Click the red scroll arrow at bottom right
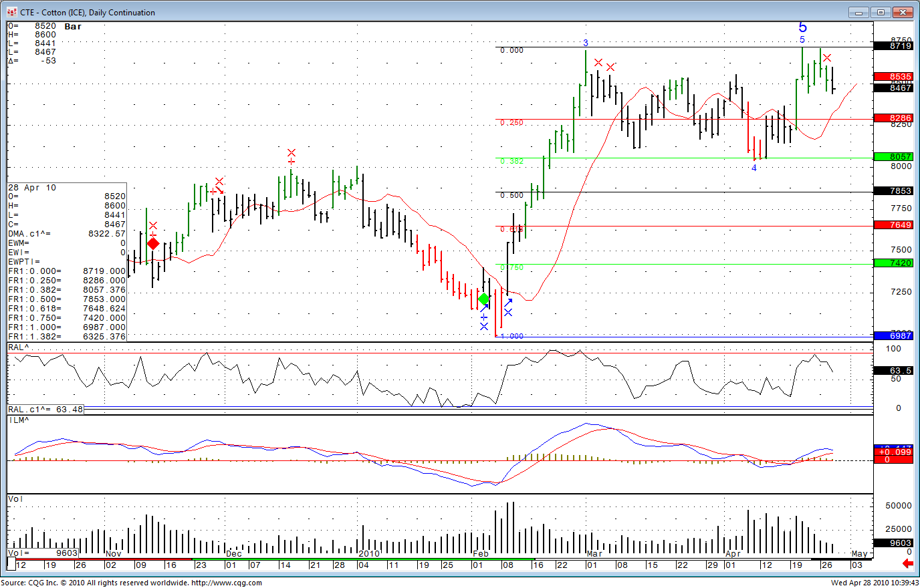 point(907,564)
